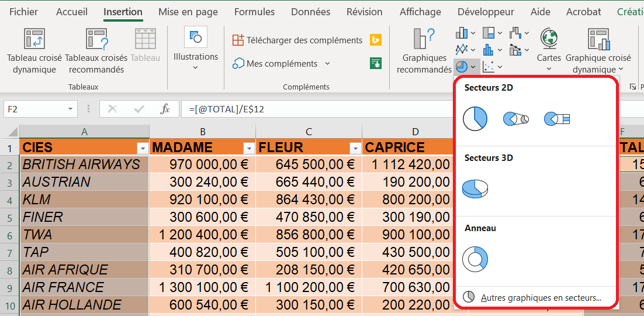Click the hierarchy (treemap) chart icon
The width and height of the screenshot is (644, 316).
click(489, 33)
